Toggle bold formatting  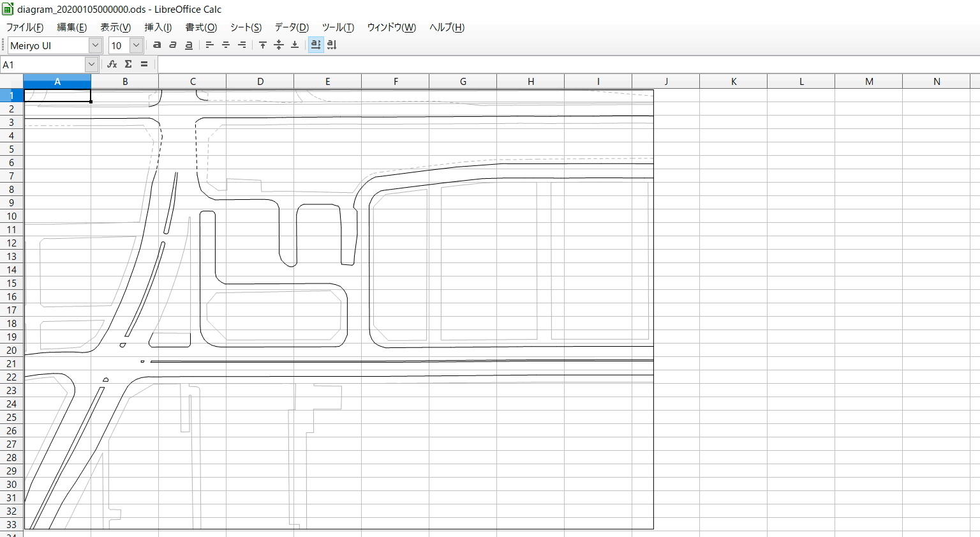click(157, 45)
